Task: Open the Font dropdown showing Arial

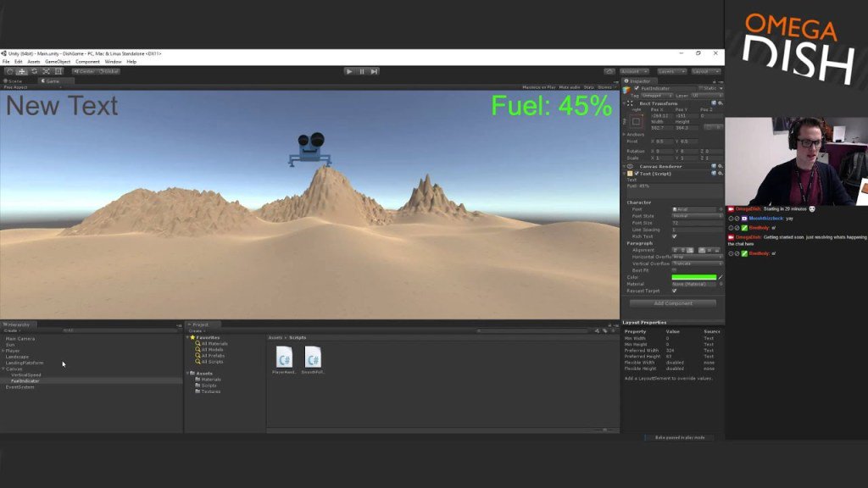Action: 692,208
